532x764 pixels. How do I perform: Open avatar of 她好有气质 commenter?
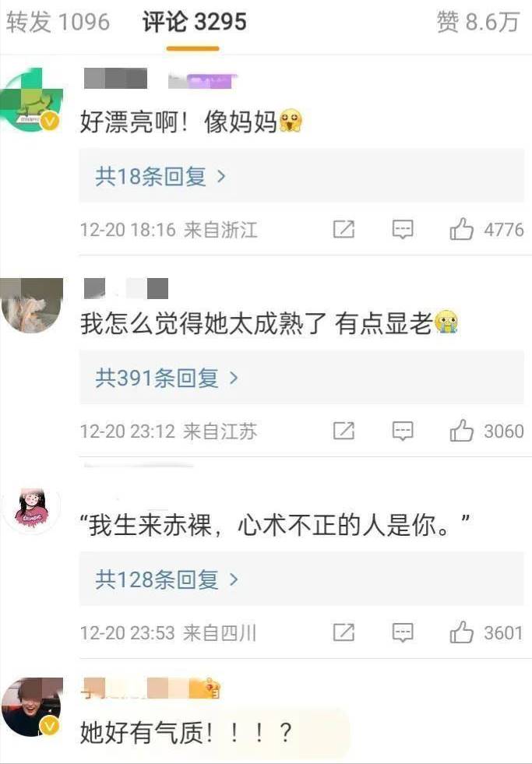click(x=32, y=707)
